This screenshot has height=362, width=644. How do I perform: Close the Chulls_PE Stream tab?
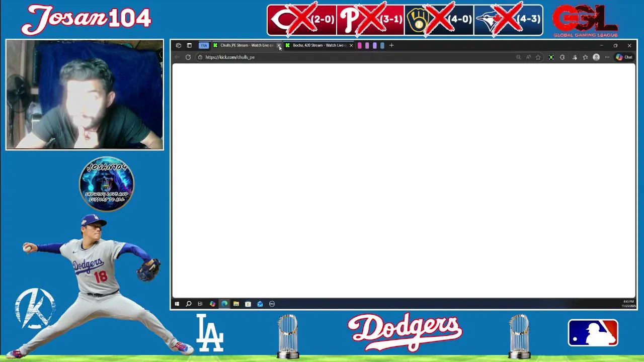point(279,45)
